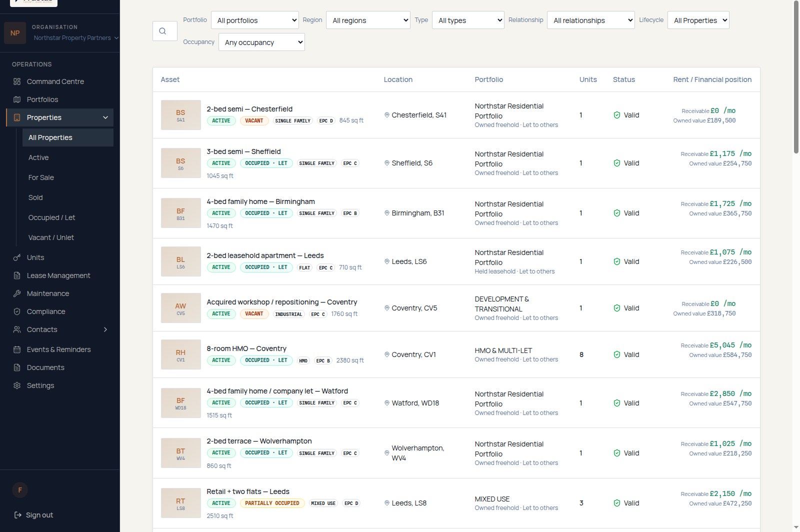800x532 pixels.
Task: Click location pin icon for Watford, WD18
Action: pyautogui.click(x=387, y=403)
